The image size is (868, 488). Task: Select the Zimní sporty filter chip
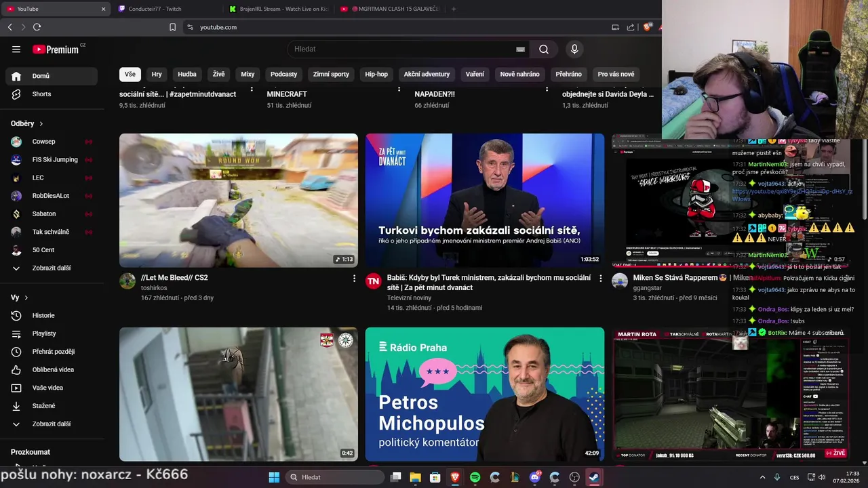point(331,74)
